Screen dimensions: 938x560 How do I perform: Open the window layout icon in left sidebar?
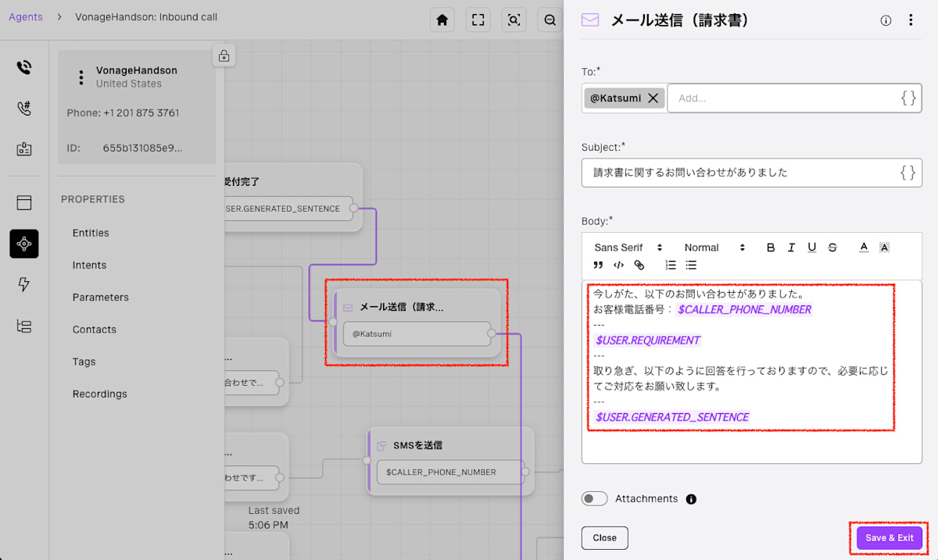pos(24,203)
